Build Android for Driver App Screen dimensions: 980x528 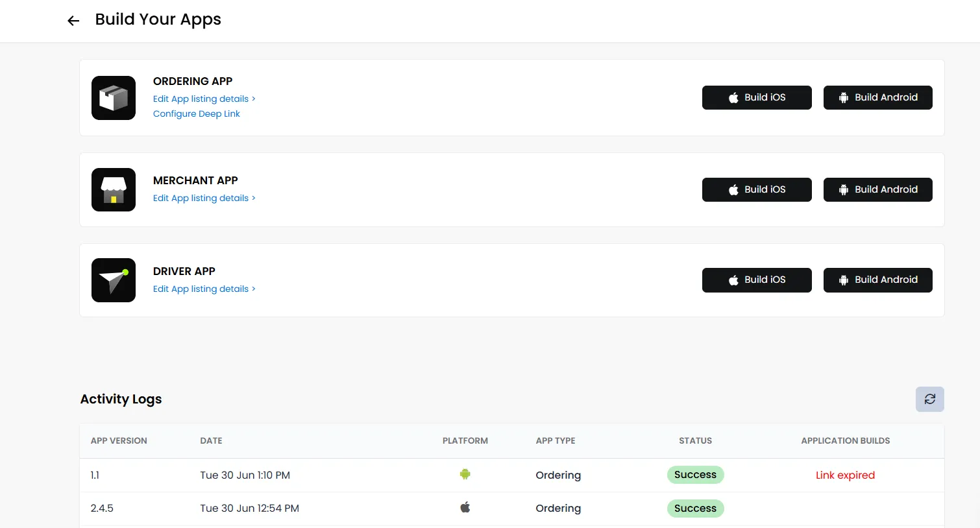pyautogui.click(x=877, y=280)
